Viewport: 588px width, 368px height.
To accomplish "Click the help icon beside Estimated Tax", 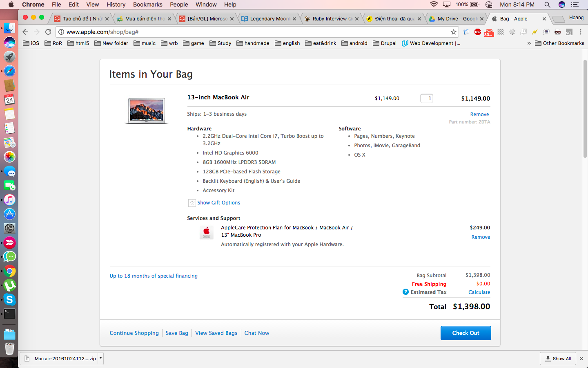I will (405, 292).
